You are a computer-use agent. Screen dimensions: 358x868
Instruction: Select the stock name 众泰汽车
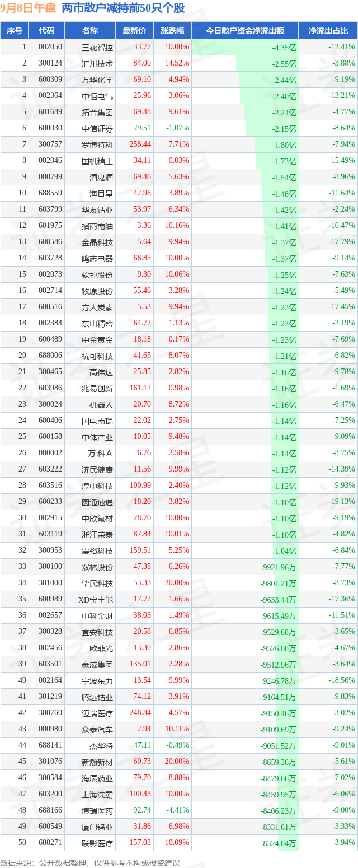(97, 729)
